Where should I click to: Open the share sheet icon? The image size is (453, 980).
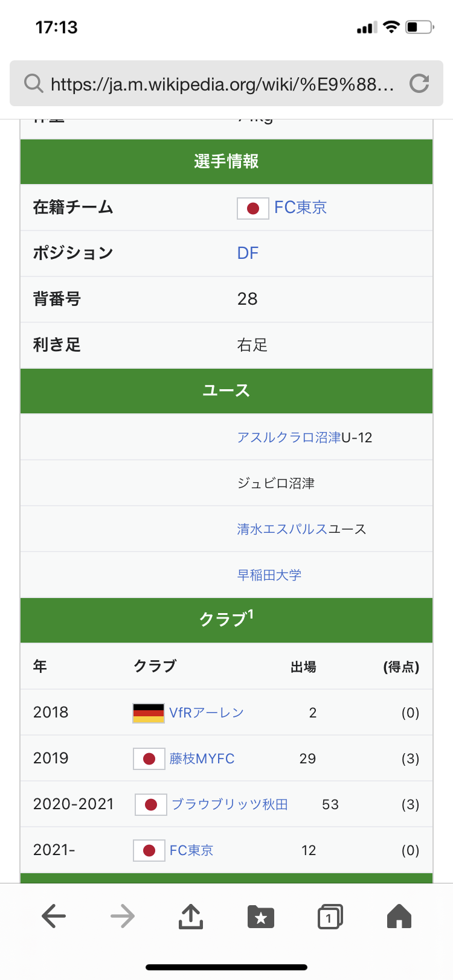coord(191,916)
